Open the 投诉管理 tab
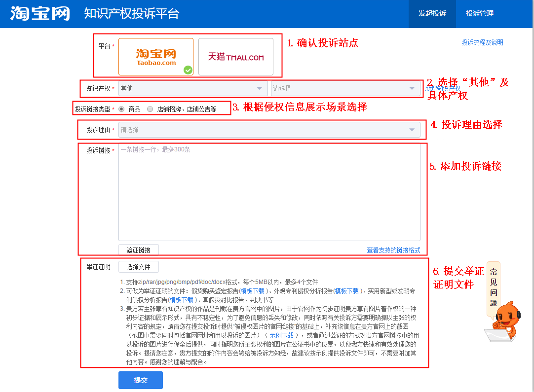Viewport: 534px width, 392px height. (479, 14)
